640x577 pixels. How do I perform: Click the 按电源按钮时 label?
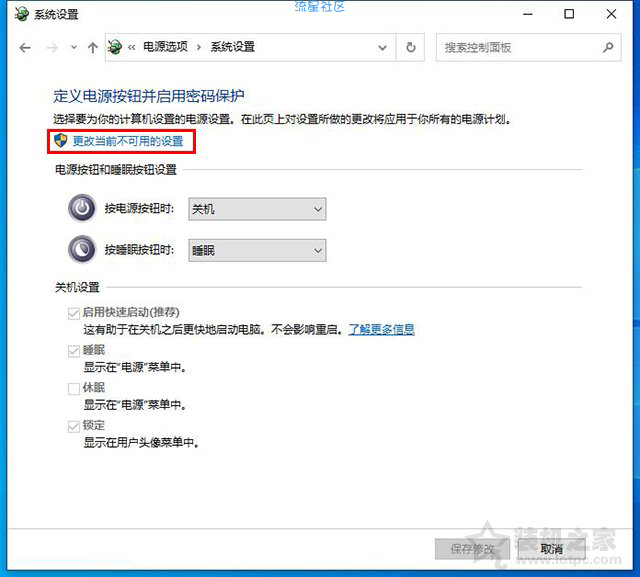pos(140,209)
